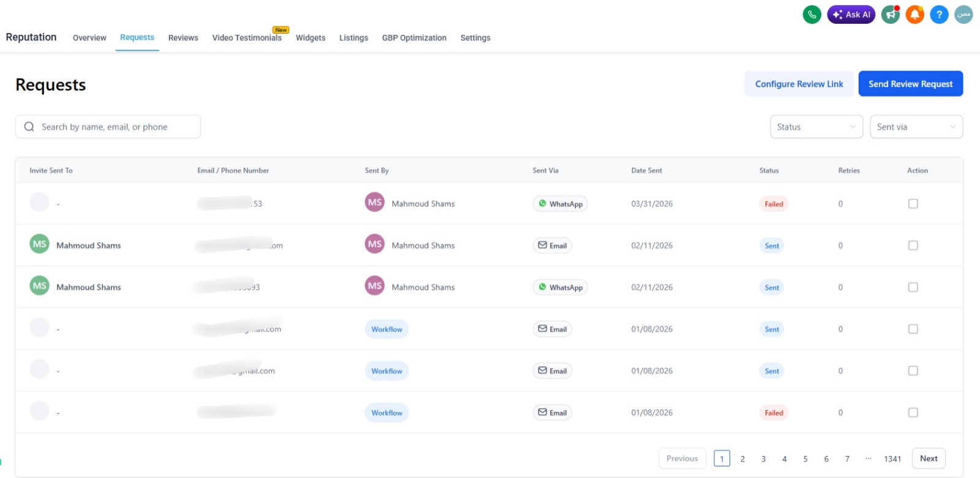Click the pagination ellipsis
This screenshot has width=980, height=478.
(x=868, y=458)
